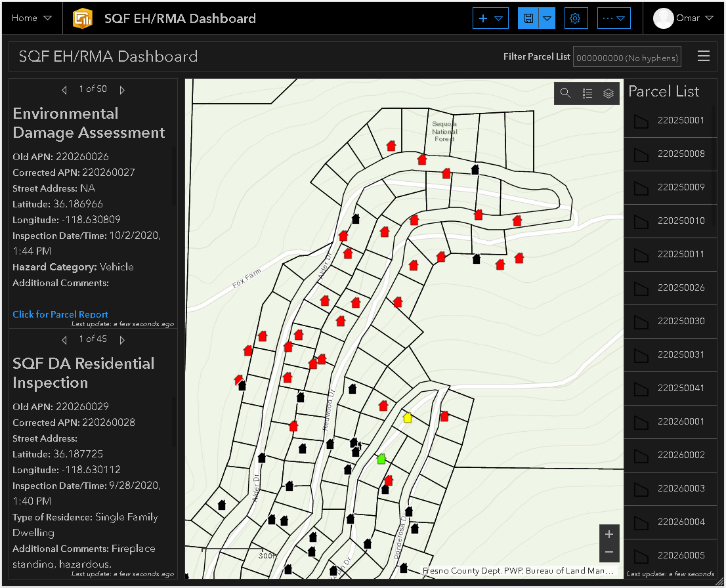726x588 pixels.
Task: Open the Click for Parcel Report link
Action: point(60,314)
